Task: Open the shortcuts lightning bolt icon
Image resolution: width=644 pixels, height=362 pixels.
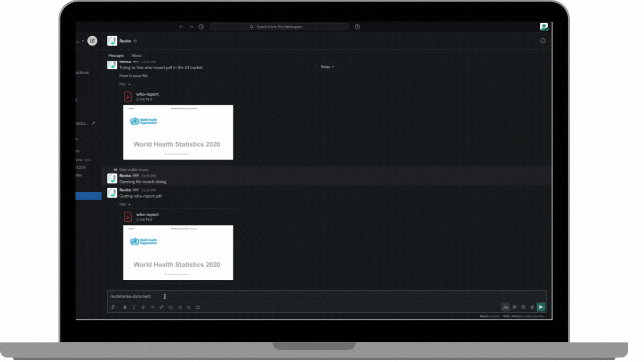Action: (x=113, y=307)
